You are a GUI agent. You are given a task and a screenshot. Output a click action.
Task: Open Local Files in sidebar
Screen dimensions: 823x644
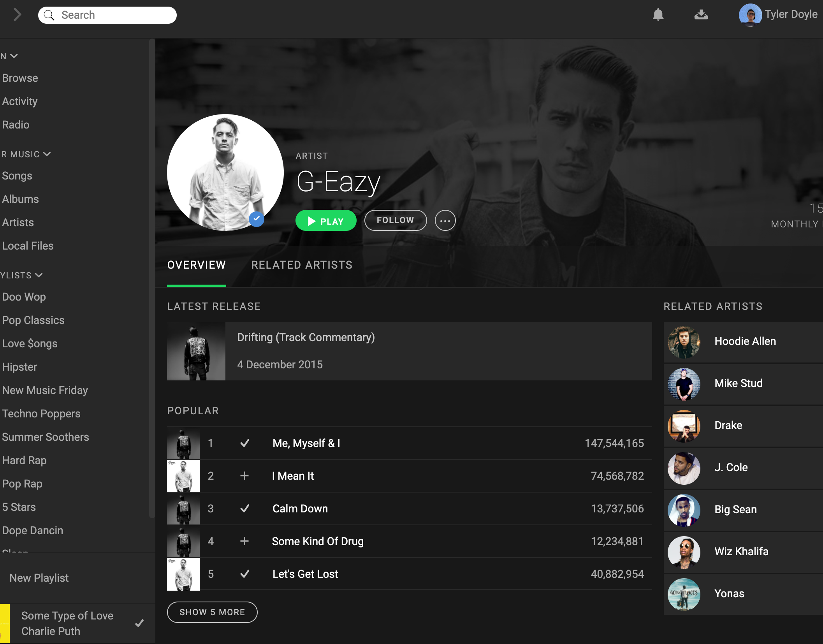click(28, 246)
